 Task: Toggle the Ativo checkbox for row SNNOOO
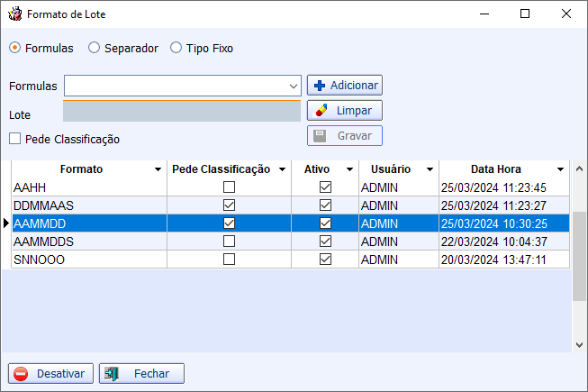325,259
